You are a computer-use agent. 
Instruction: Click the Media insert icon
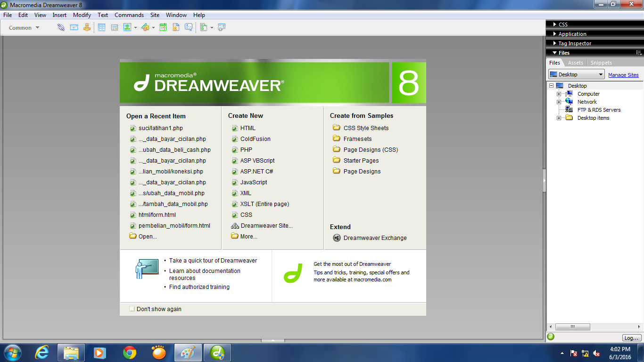[145, 27]
